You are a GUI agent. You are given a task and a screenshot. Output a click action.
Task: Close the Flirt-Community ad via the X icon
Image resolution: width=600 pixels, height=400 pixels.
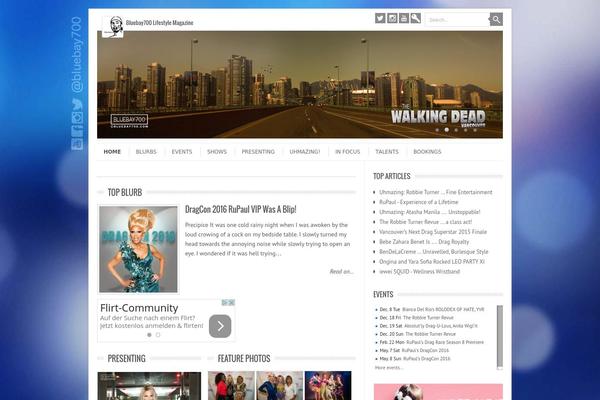click(232, 302)
